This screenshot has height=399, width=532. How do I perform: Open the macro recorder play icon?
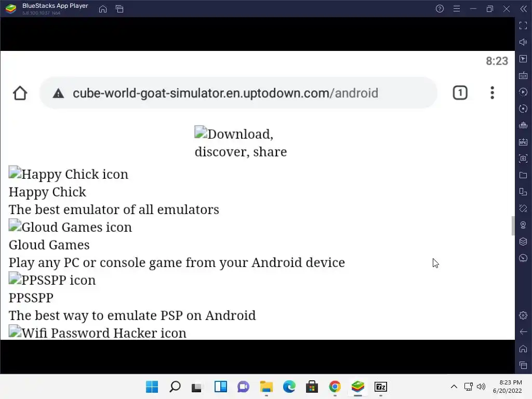[523, 92]
